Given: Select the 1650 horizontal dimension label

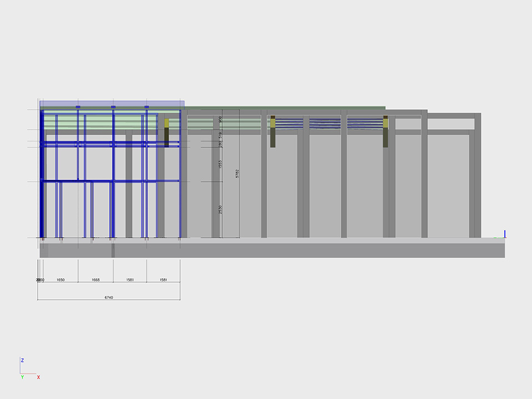Looking at the screenshot, I should [x=61, y=280].
